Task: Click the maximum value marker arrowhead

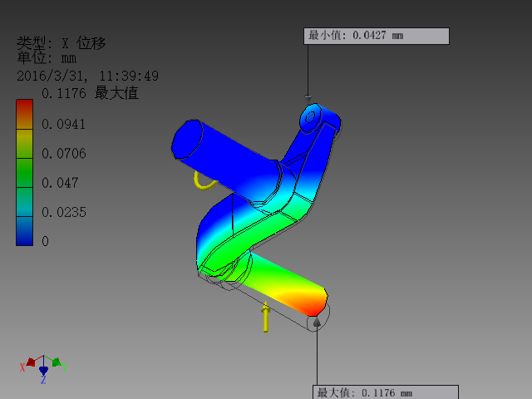Action: click(317, 322)
